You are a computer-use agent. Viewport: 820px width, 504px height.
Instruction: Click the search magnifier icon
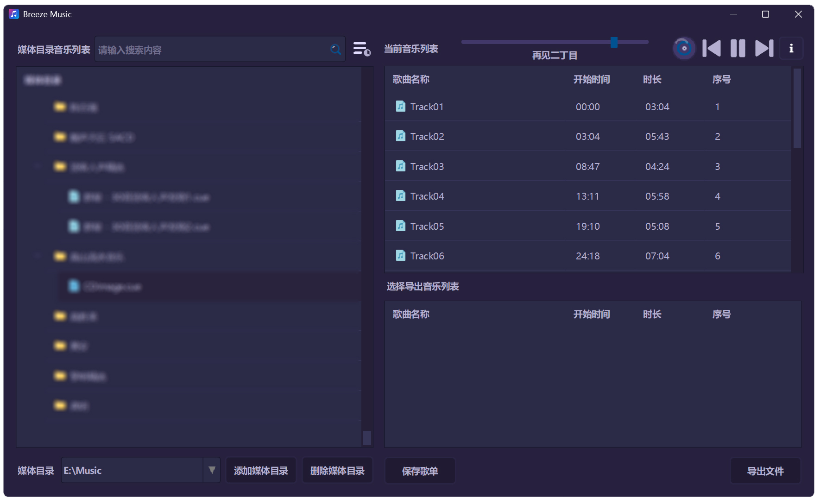pos(336,49)
